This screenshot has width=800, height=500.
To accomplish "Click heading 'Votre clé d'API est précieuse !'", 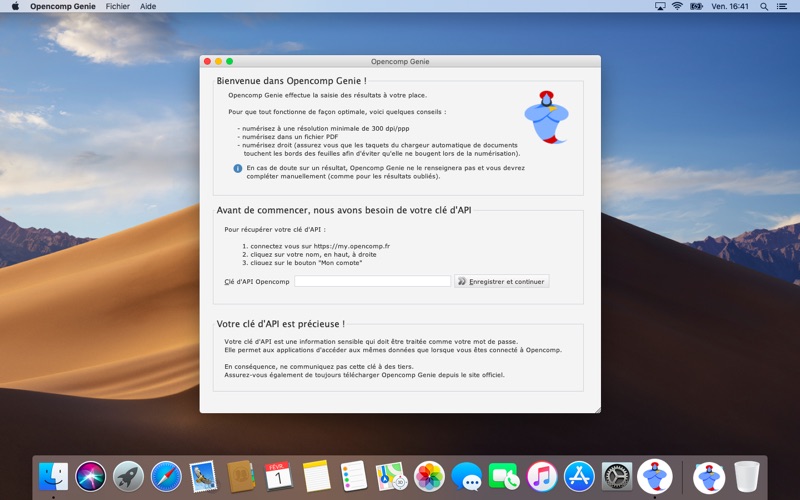I will click(x=281, y=324).
